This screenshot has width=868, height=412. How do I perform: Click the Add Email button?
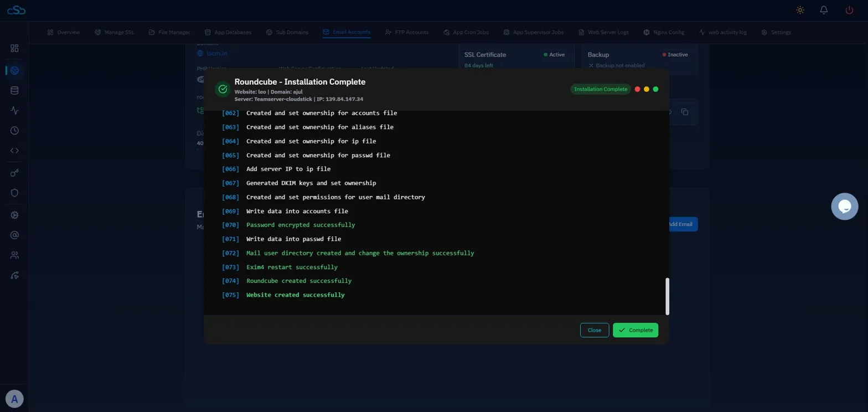coord(680,224)
